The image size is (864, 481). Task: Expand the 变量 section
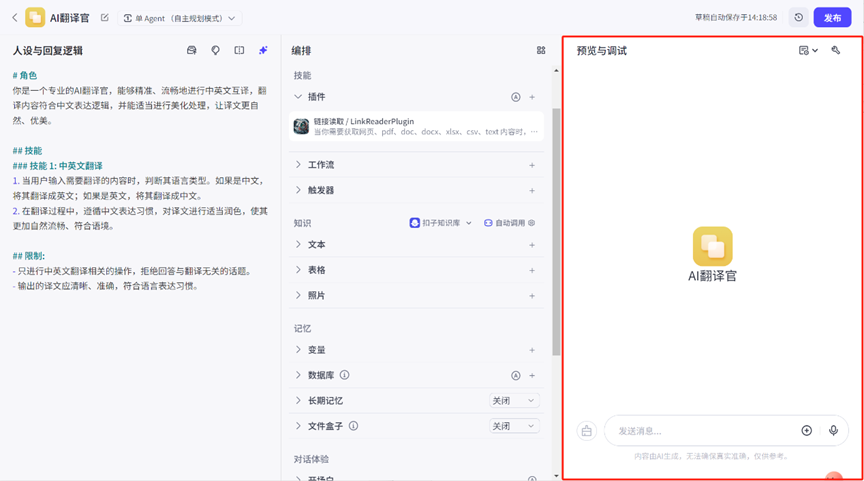click(x=298, y=349)
